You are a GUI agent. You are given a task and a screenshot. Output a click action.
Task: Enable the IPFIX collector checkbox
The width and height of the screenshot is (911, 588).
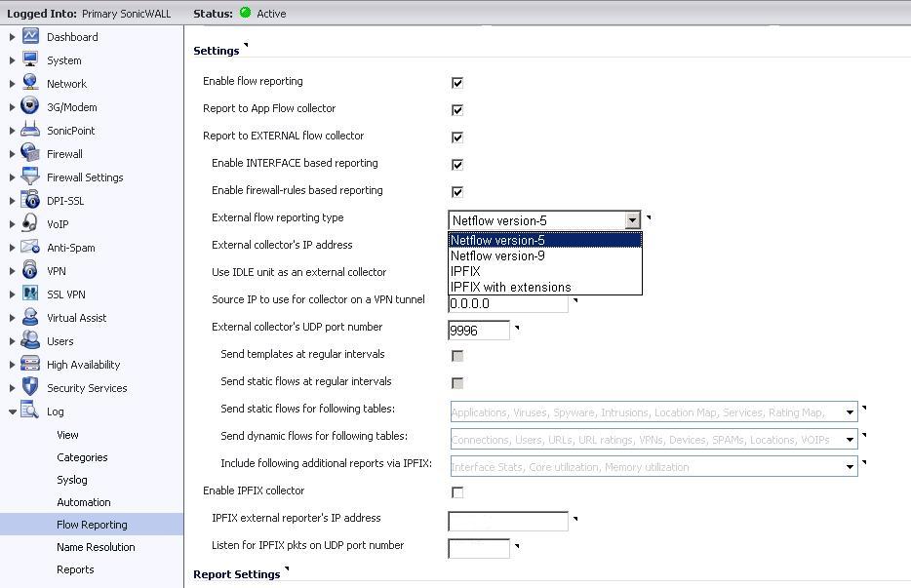coord(456,492)
